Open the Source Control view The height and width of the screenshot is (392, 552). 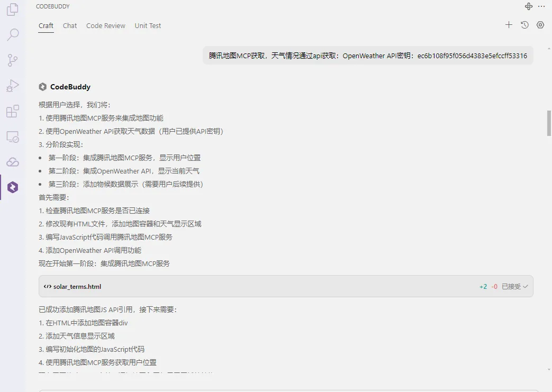(x=13, y=60)
